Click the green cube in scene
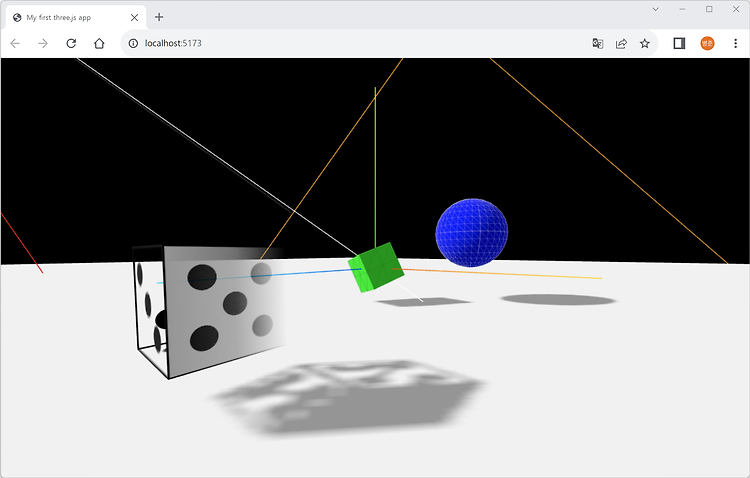This screenshot has width=750, height=478. pos(375,267)
